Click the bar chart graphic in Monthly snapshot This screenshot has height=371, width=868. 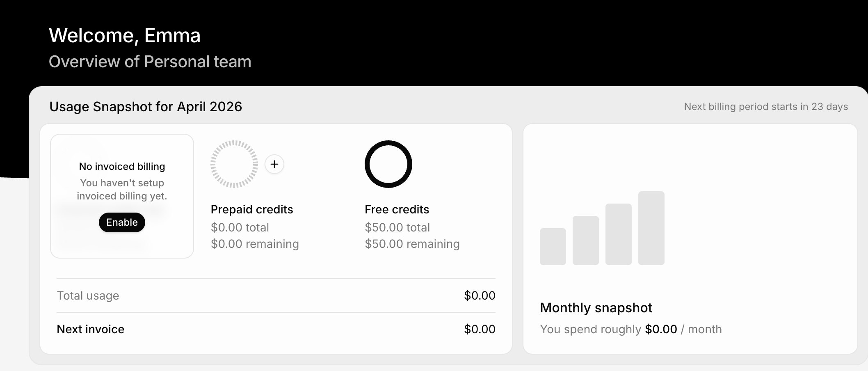pos(602,229)
